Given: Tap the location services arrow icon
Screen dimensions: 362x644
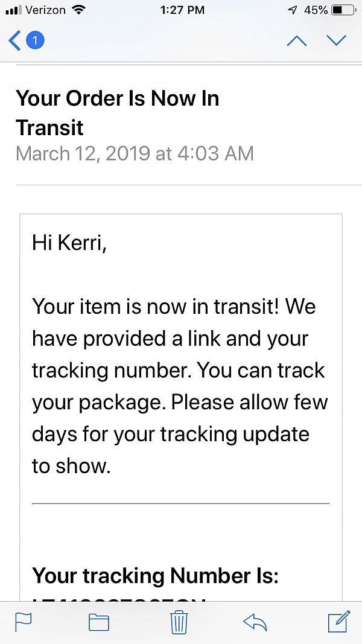Looking at the screenshot, I should click(x=293, y=10).
